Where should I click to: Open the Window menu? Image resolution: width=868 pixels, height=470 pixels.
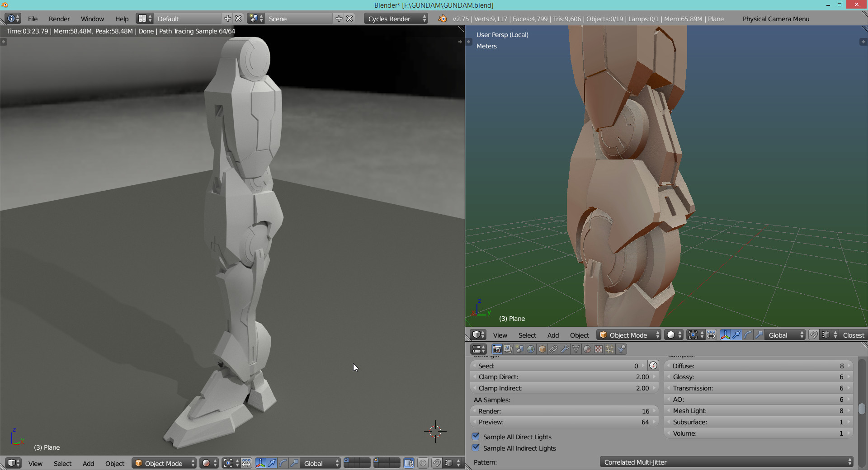pyautogui.click(x=92, y=19)
